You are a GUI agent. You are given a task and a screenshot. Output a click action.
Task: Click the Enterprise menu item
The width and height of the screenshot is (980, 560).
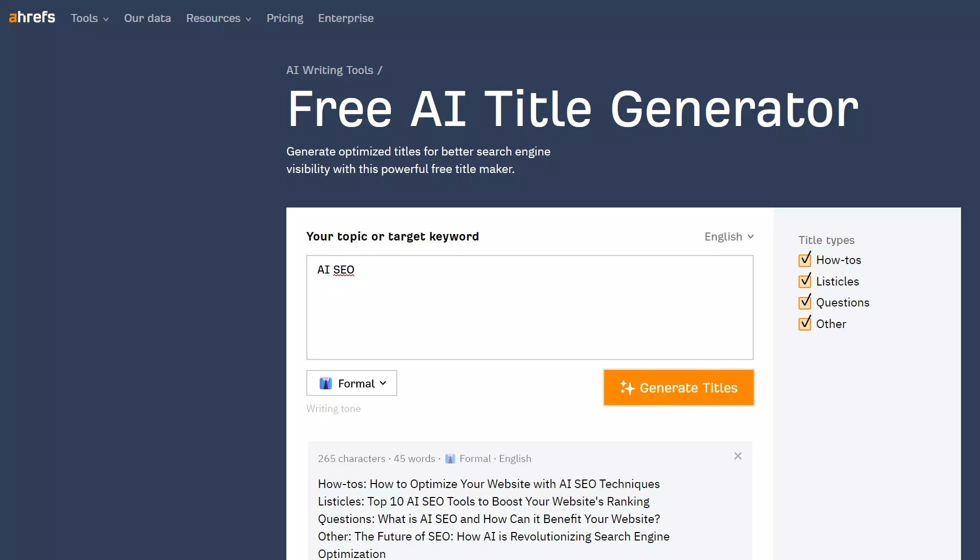click(x=346, y=18)
